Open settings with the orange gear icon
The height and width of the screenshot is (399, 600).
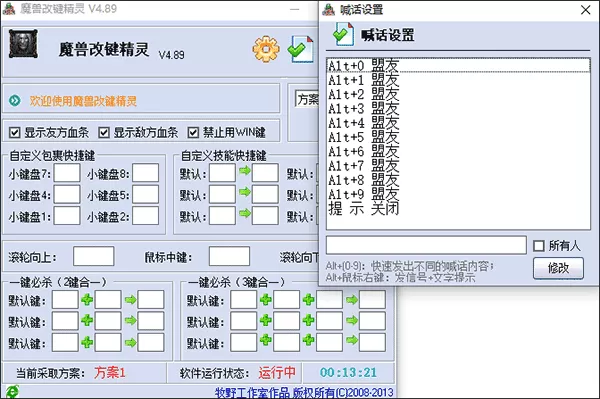pos(266,49)
